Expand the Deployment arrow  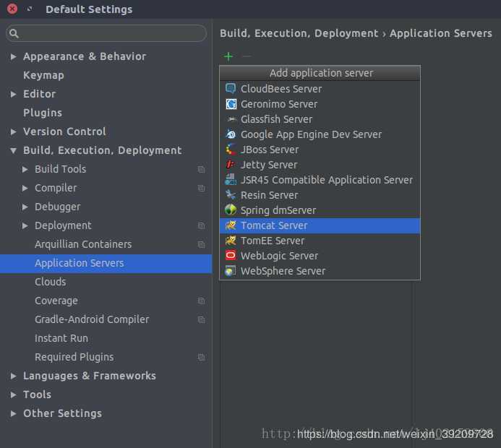tap(25, 225)
